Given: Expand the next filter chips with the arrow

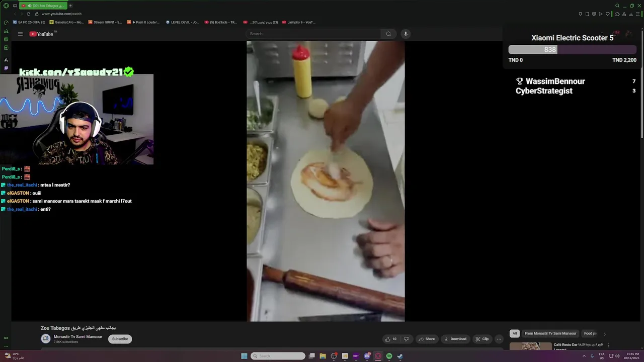Looking at the screenshot, I should pos(604,333).
